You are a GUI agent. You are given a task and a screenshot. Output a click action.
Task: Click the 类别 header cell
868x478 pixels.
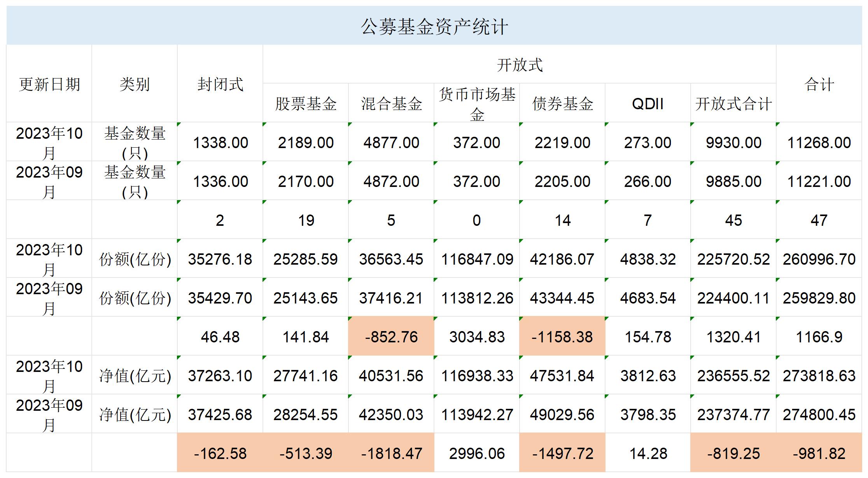(x=135, y=84)
